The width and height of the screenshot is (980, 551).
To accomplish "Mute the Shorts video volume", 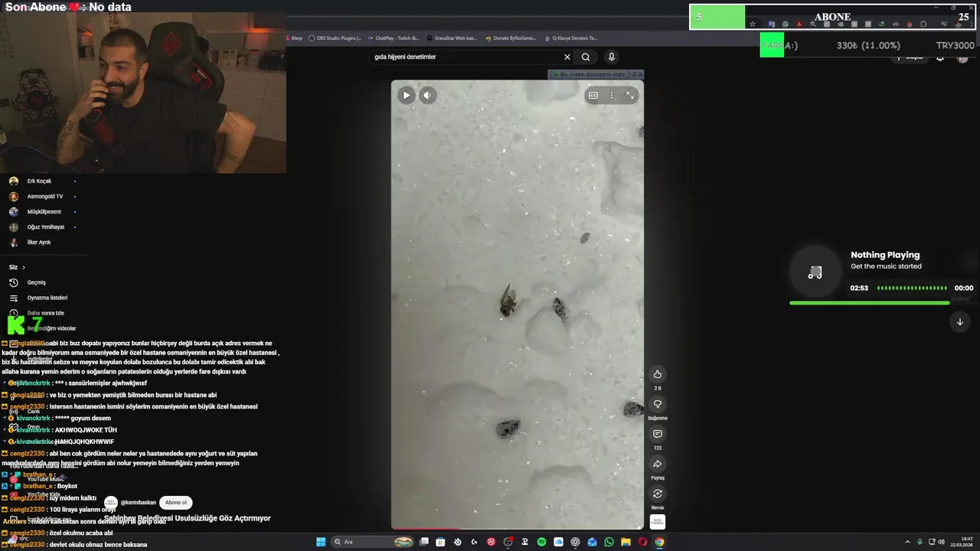I will click(427, 95).
